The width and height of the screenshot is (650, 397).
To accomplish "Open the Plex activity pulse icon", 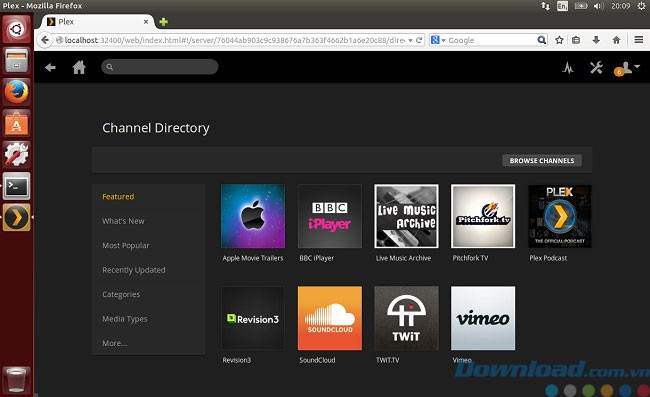I will [x=568, y=68].
